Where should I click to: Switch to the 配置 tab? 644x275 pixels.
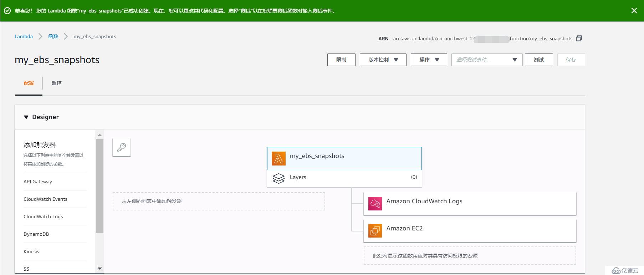(x=29, y=83)
